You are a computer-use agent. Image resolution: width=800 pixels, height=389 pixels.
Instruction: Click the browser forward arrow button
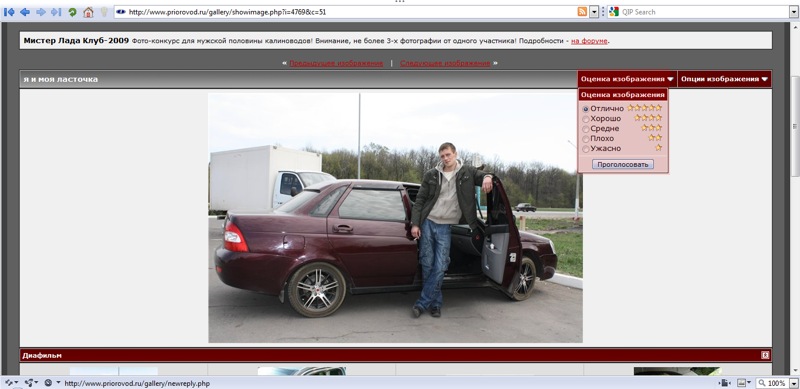coord(41,12)
